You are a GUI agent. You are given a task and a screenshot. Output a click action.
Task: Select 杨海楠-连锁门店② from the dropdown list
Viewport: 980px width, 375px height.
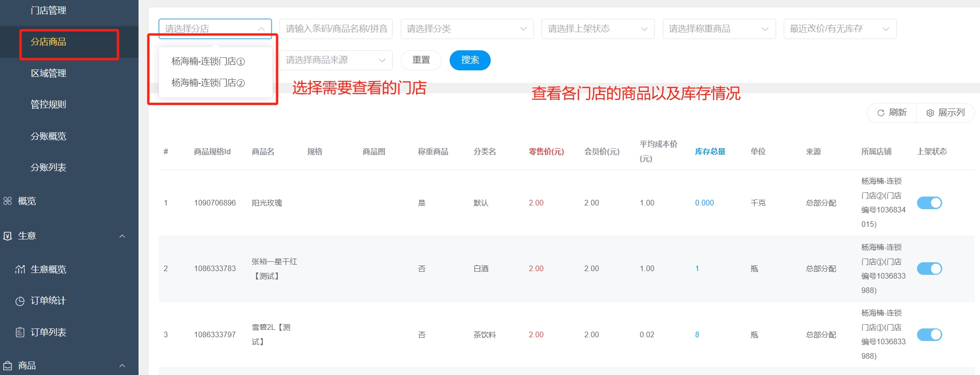pyautogui.click(x=208, y=83)
